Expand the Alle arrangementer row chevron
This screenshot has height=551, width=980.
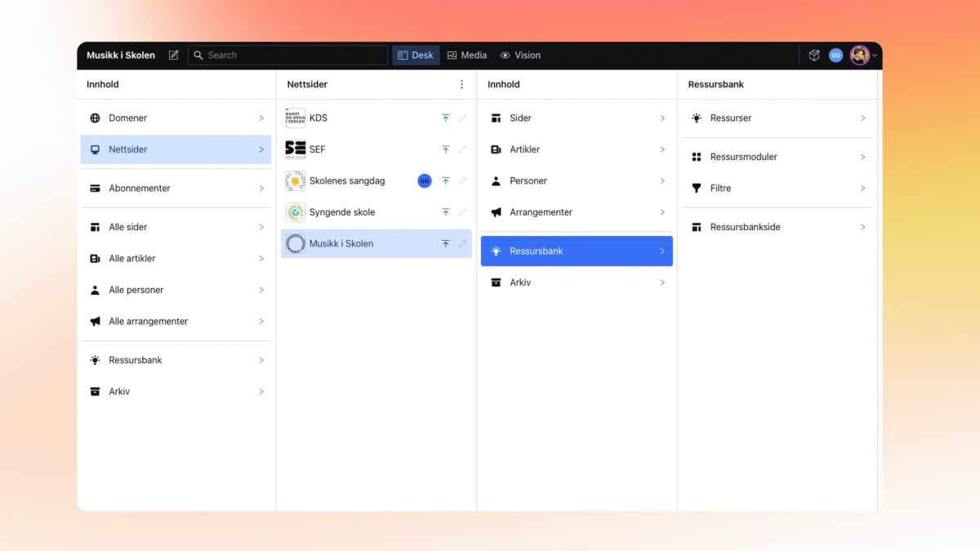tap(261, 322)
